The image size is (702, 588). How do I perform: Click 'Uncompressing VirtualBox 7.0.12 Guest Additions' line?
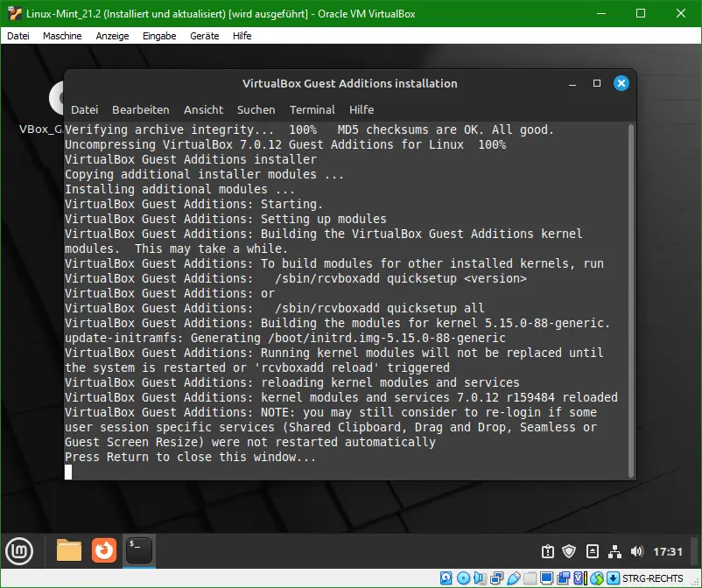click(285, 144)
